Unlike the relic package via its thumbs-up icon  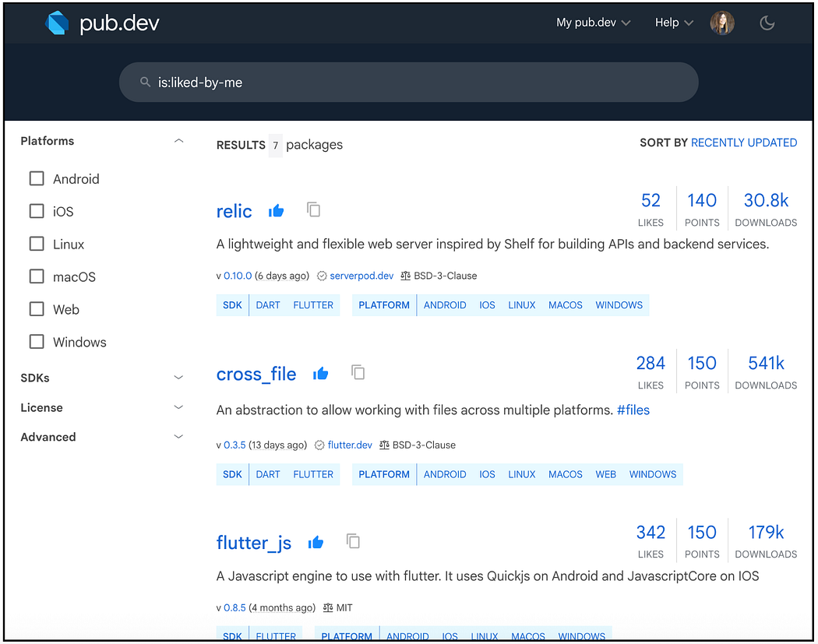pos(276,210)
